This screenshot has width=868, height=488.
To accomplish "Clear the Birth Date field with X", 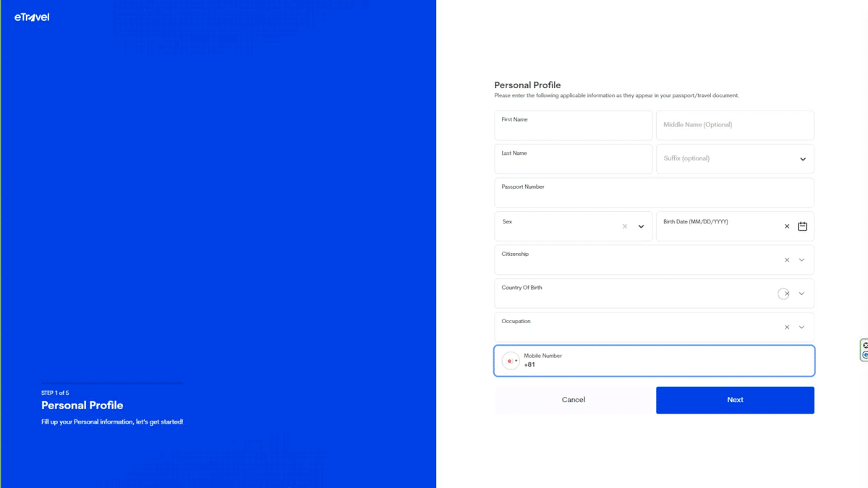I will [x=787, y=226].
